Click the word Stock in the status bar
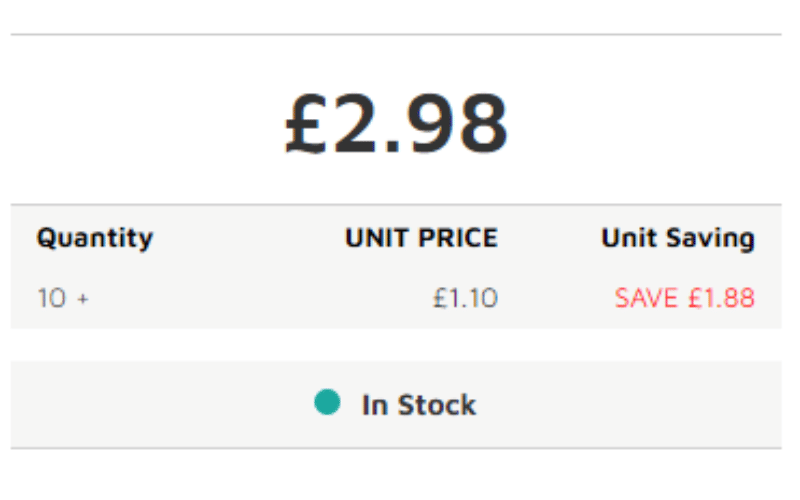 tap(437, 405)
